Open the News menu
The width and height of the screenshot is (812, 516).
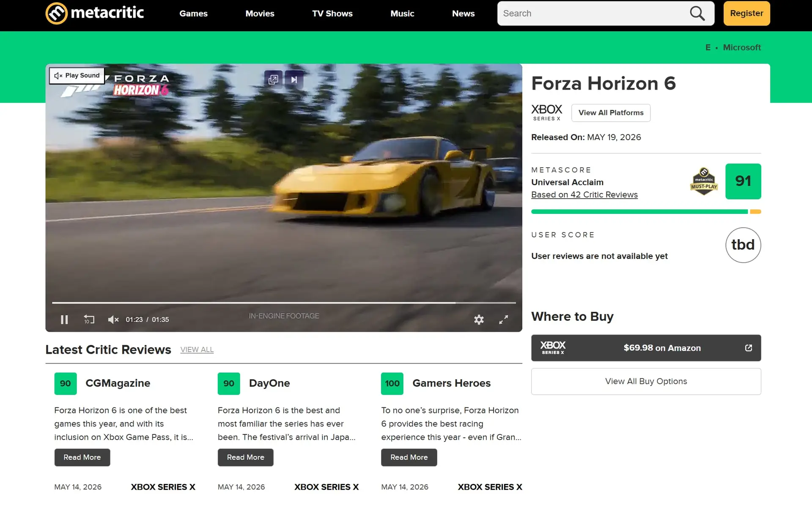point(463,14)
